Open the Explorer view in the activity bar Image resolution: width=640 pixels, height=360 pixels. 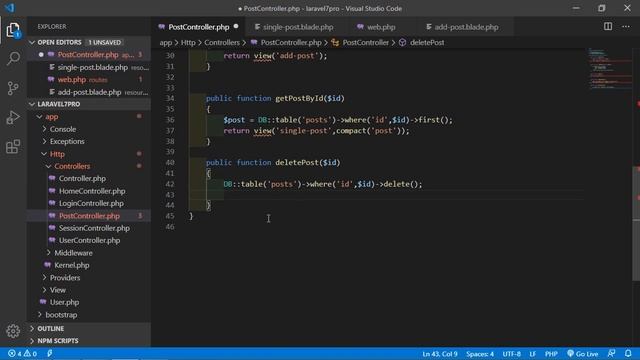13,30
